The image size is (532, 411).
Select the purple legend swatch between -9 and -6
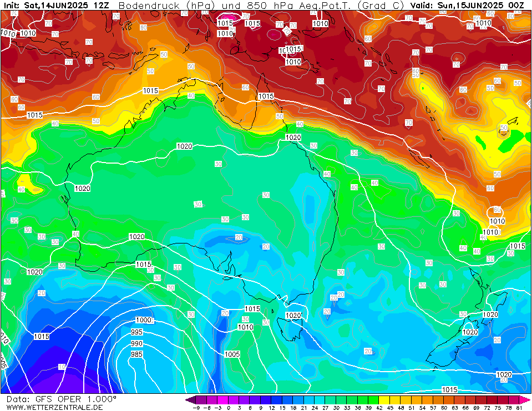(202, 399)
